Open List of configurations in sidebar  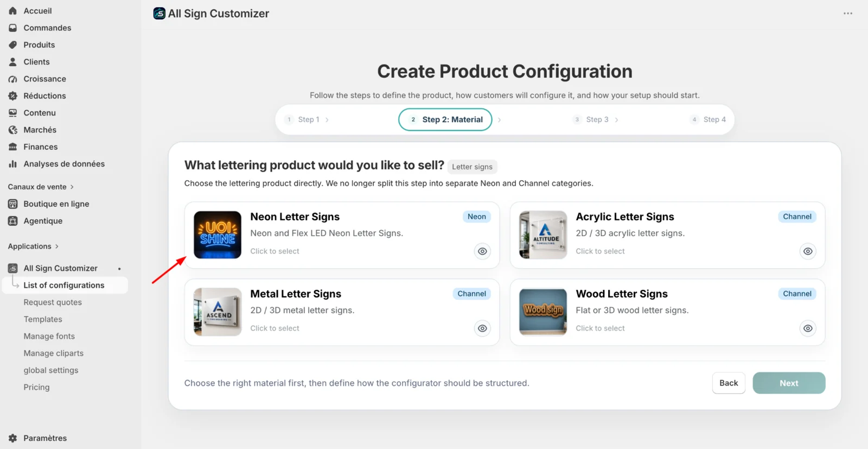coord(65,285)
